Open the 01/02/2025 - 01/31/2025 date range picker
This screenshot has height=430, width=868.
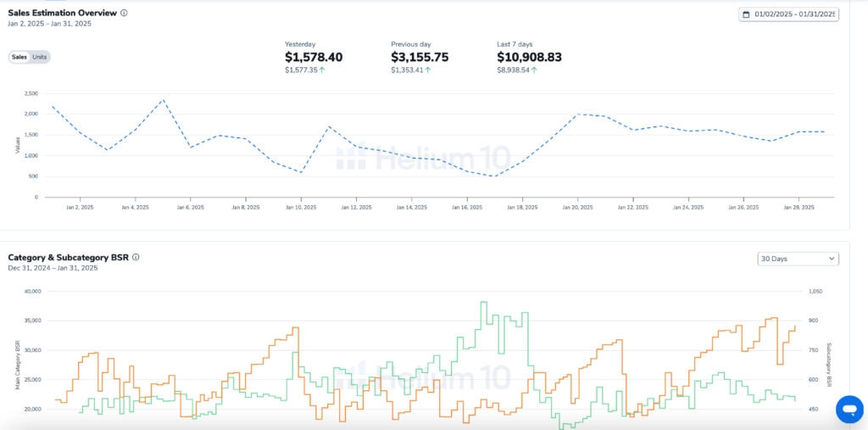coord(793,14)
